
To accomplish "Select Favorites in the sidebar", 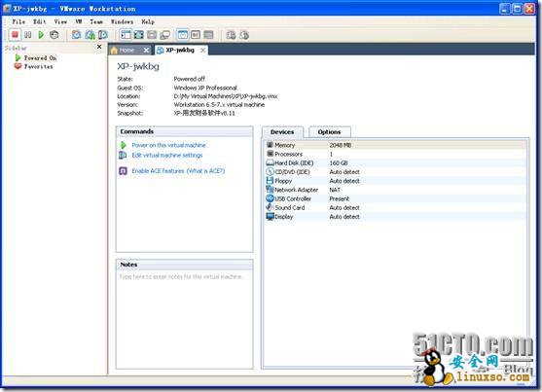I will [x=34, y=66].
